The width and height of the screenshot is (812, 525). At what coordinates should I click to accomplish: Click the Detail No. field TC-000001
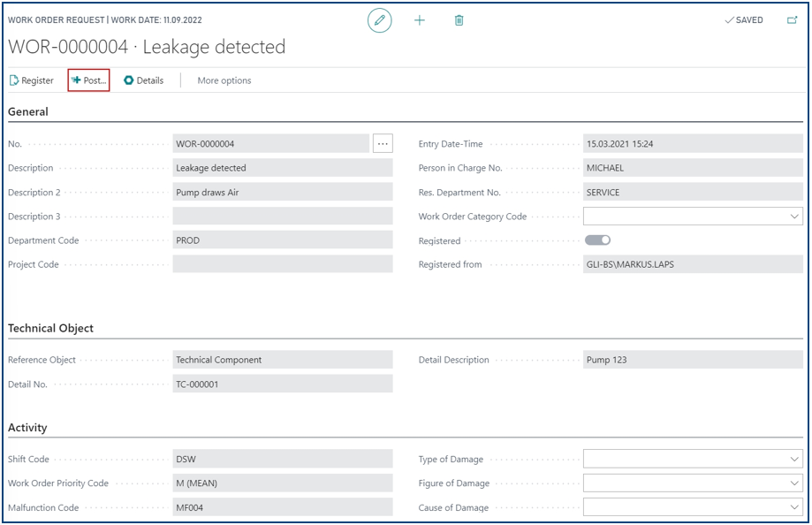(x=283, y=384)
